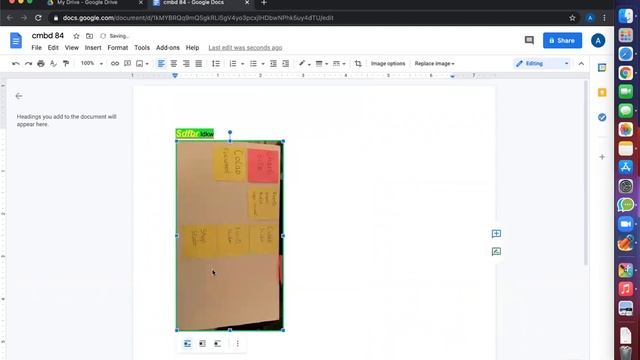Undo the last action
Screen dimensions: 640x360
(x=16, y=64)
